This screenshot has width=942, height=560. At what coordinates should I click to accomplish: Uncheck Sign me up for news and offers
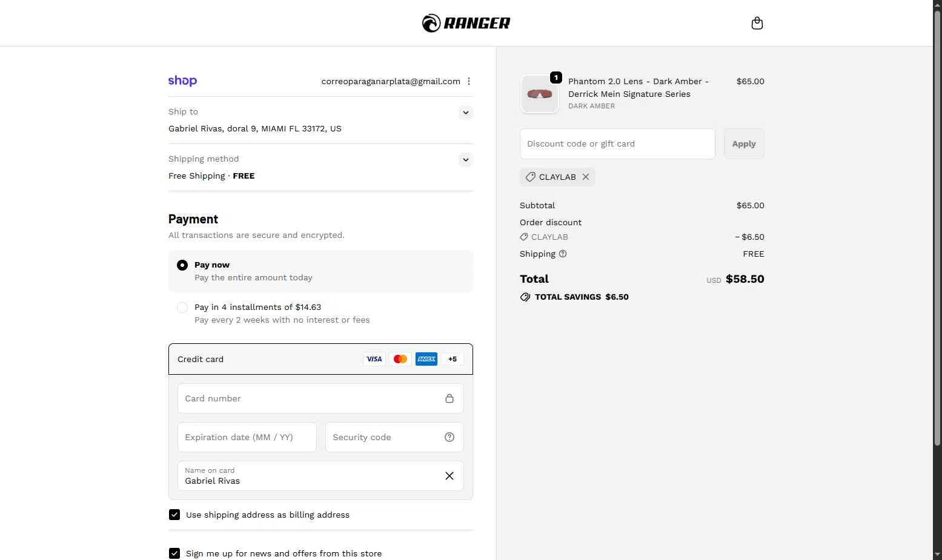174,553
